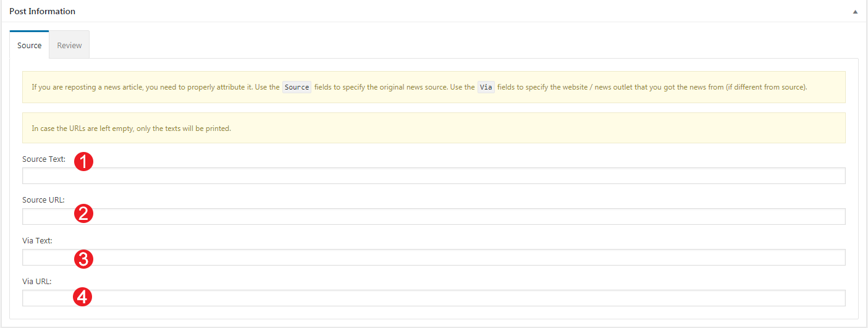Click the "Via Text:" label
Screen dimensions: 868x328
[37, 241]
